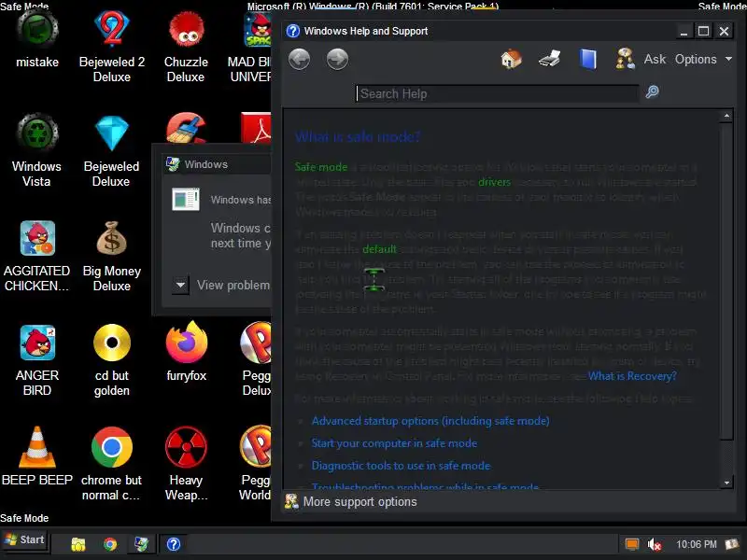Select 'cd but golden' desktop icon

pyautogui.click(x=111, y=360)
